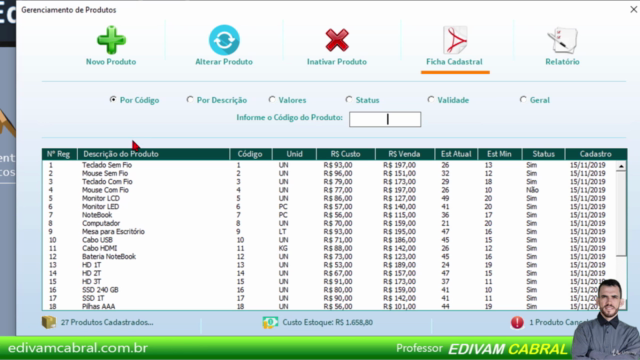Click the Não status cell of Mouse Com Fio

tap(532, 190)
